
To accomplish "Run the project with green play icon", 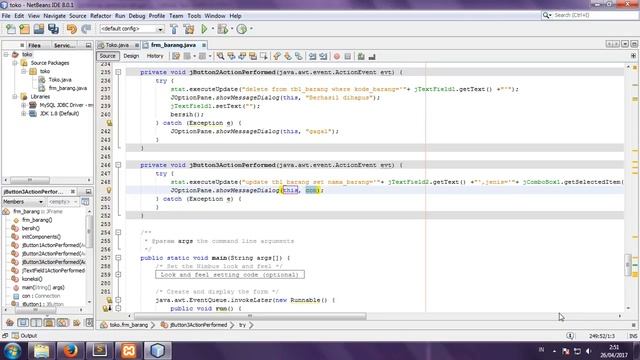I will (204, 29).
